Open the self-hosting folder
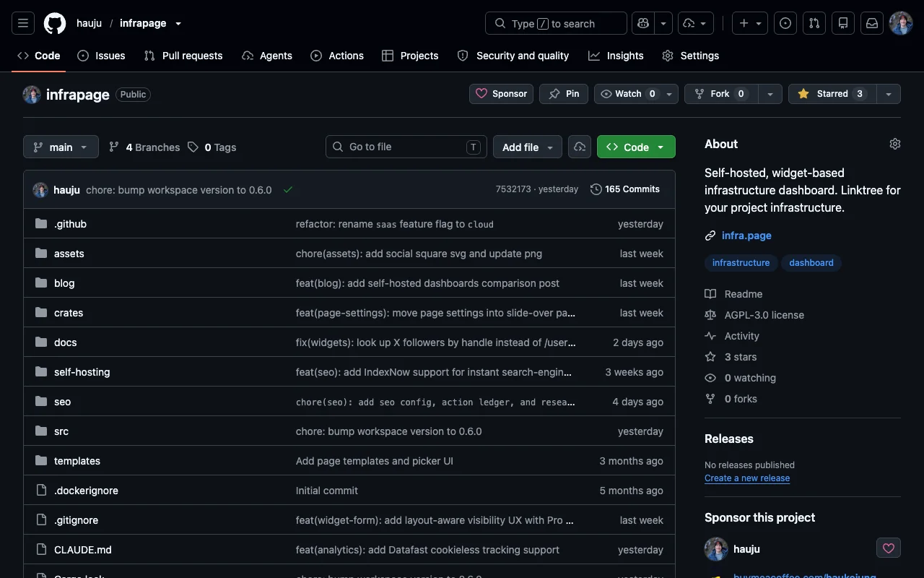The image size is (924, 578). [x=82, y=372]
